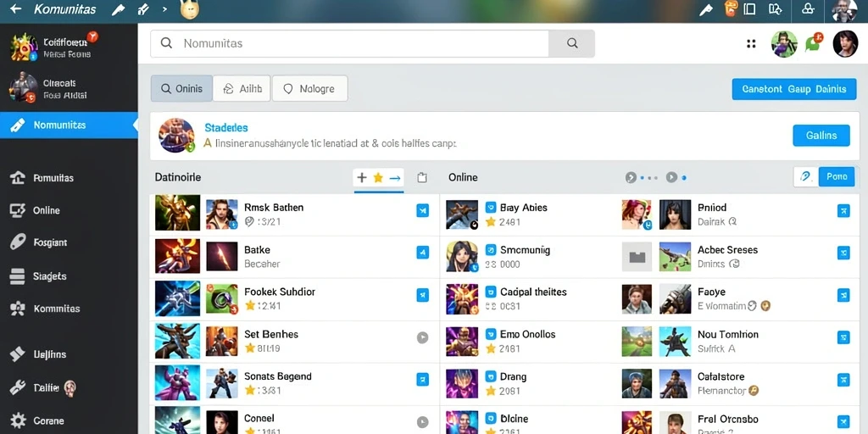Click the back arrow beside Komunitas title
This screenshot has width=868, height=434.
15,8
